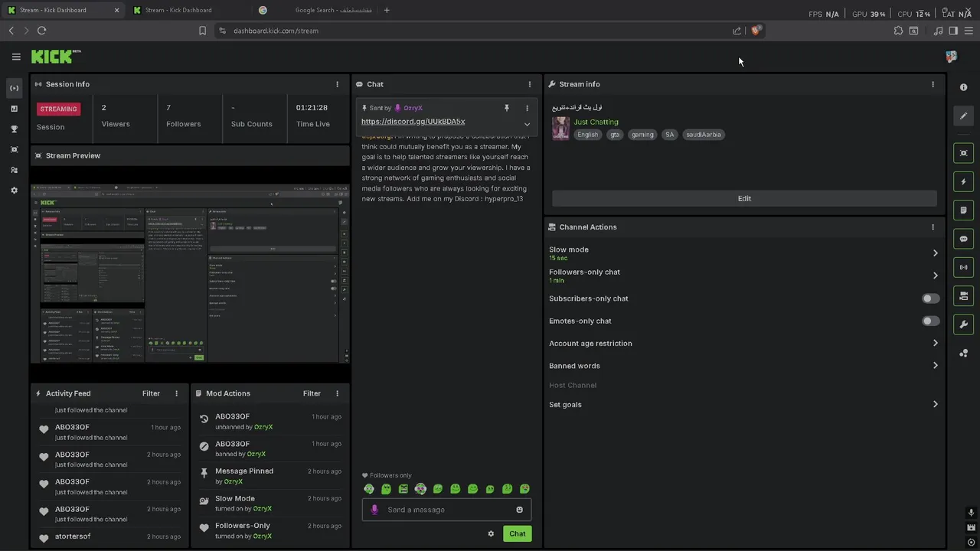Click the green Chat send button
The image size is (980, 551).
(518, 533)
